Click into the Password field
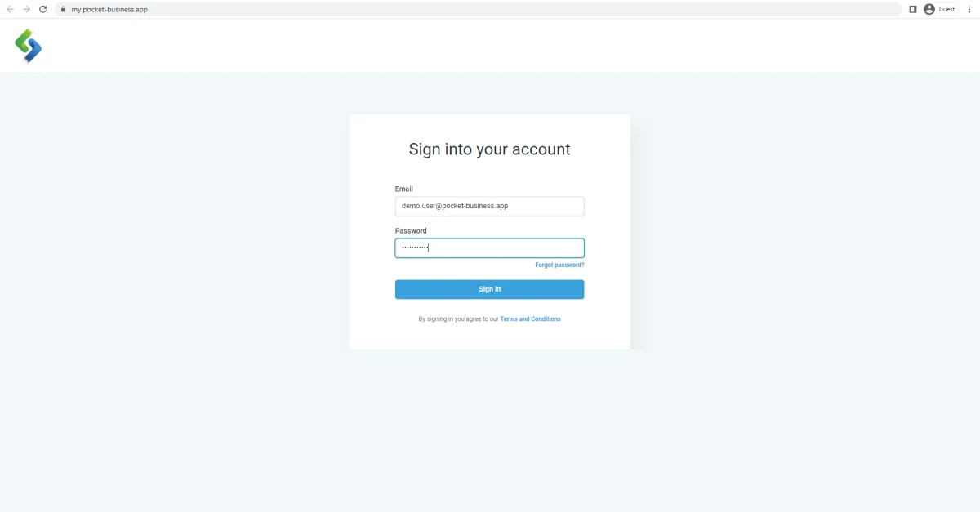980x512 pixels. pos(489,248)
